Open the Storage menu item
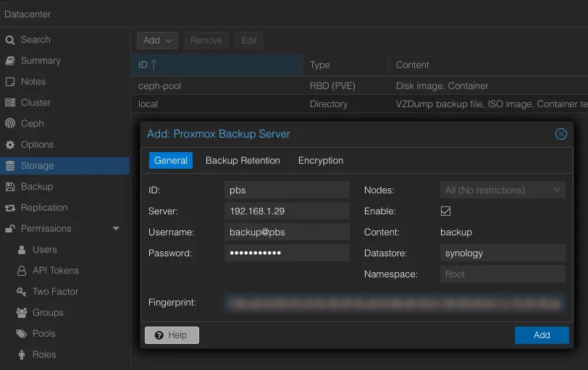Image resolution: width=588 pixels, height=370 pixels. (65, 166)
